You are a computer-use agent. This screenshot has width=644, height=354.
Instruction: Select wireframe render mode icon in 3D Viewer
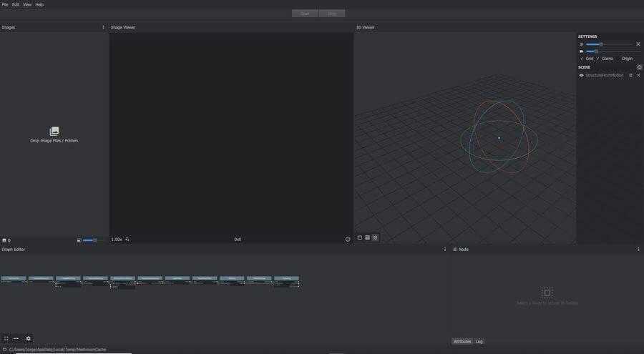pos(368,237)
